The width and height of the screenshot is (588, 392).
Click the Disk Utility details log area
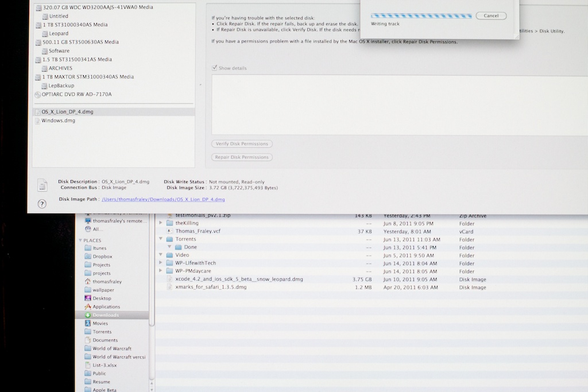point(400,105)
